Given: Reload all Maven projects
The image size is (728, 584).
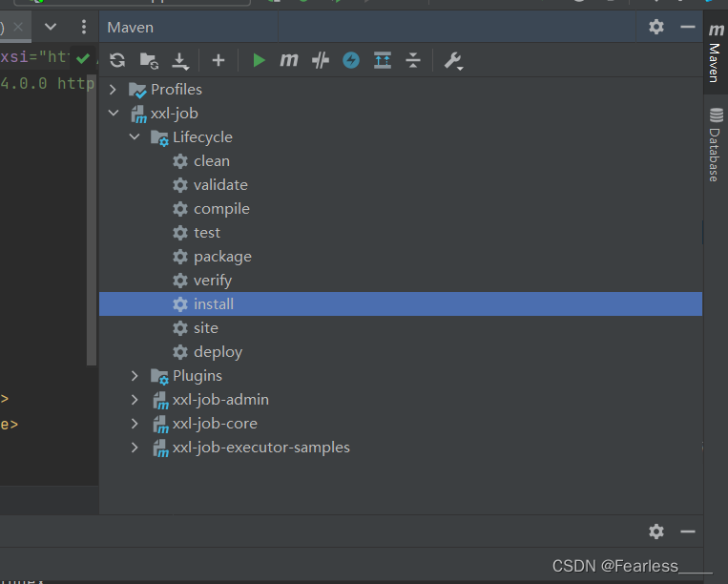Looking at the screenshot, I should (x=117, y=60).
